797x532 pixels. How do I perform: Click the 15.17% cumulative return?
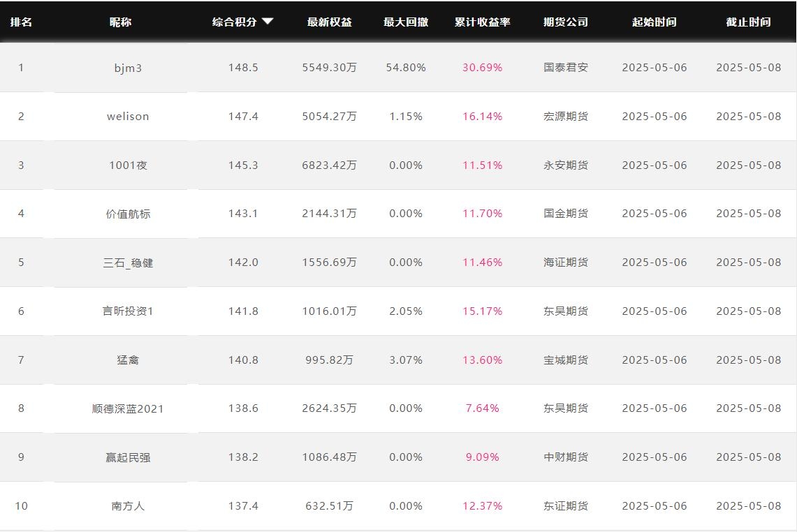(483, 311)
